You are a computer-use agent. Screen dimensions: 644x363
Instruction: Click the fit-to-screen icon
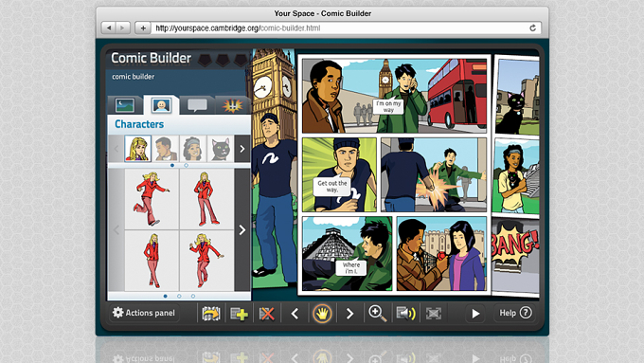point(434,314)
